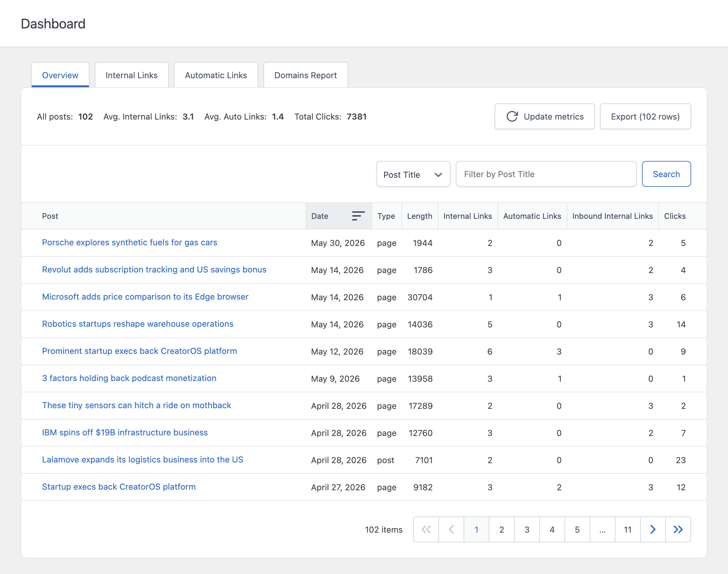
Task: Open the Automatic Links tab
Action: (216, 75)
